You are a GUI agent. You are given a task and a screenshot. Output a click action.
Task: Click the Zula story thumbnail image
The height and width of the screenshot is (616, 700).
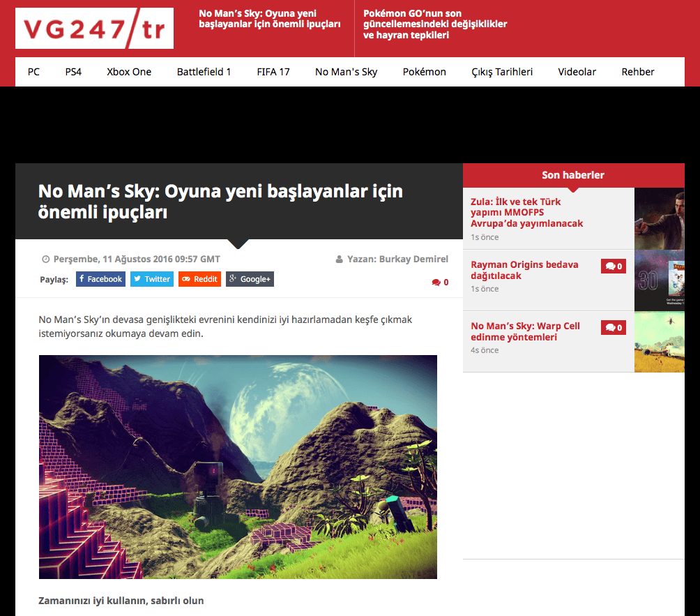pyautogui.click(x=659, y=218)
